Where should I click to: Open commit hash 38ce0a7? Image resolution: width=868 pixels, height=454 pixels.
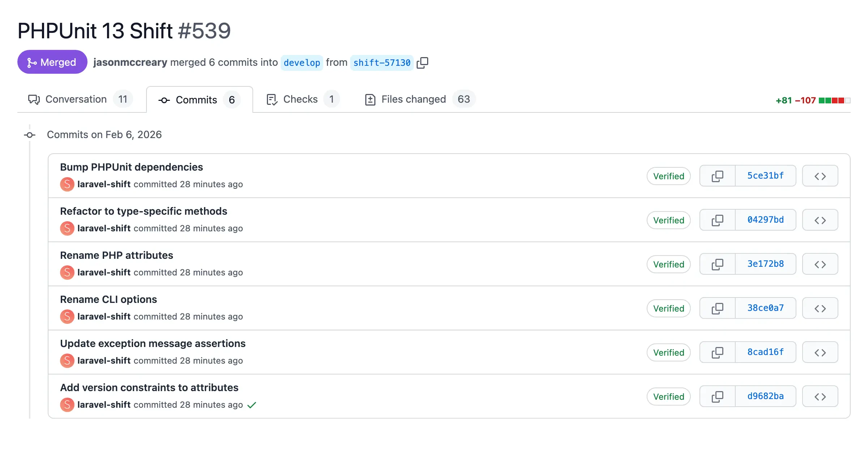pos(766,308)
